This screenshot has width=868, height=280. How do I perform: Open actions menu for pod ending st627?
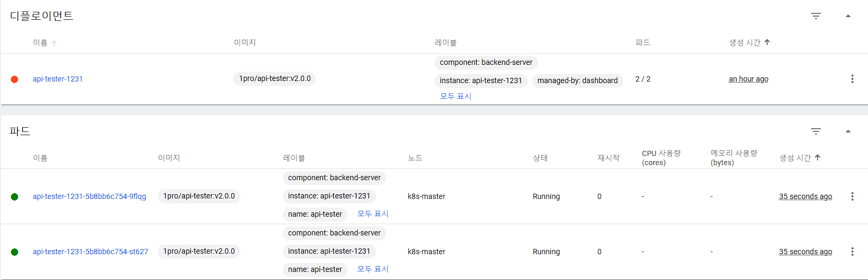(x=852, y=252)
